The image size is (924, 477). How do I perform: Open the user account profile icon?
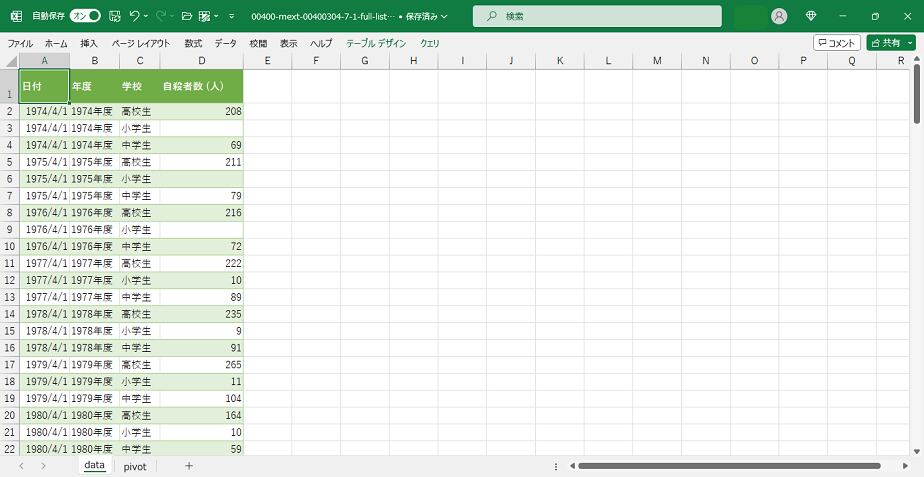pos(779,16)
